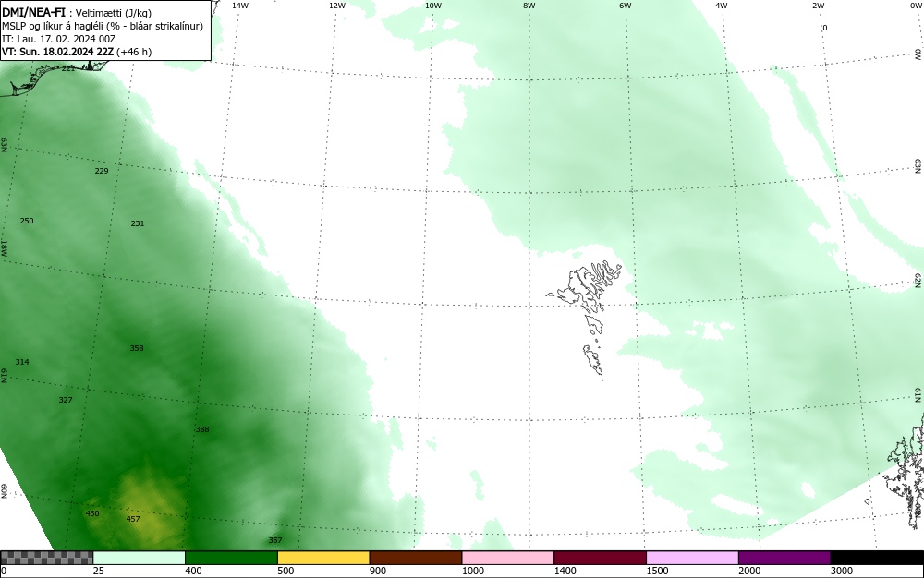
Task: Click the CAPE value 358 on map
Action: click(137, 348)
